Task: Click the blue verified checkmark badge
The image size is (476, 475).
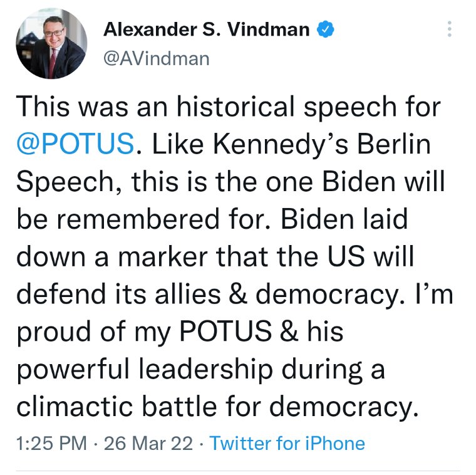Action: point(326,29)
